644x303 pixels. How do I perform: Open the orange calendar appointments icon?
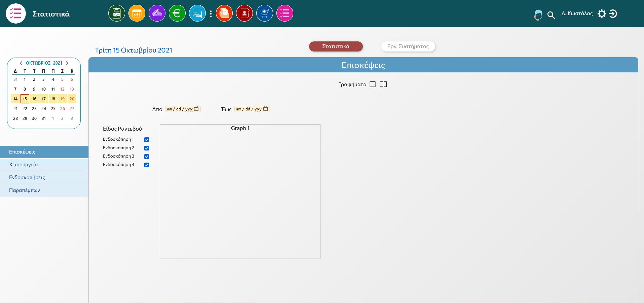[x=137, y=13]
